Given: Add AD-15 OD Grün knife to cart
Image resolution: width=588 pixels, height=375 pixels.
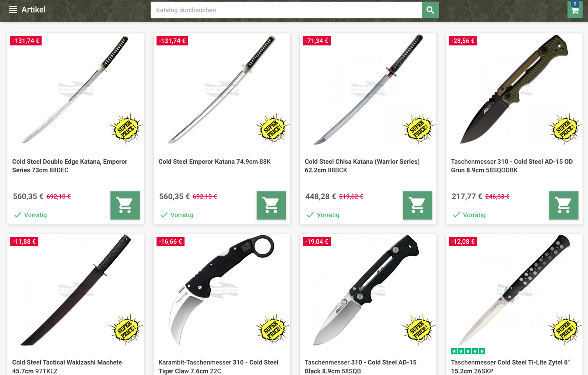Looking at the screenshot, I should [x=564, y=205].
